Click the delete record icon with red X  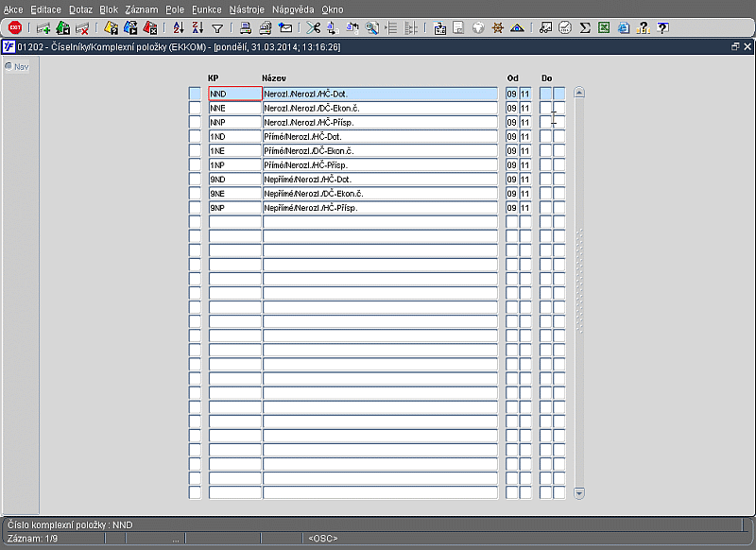pyautogui.click(x=82, y=28)
